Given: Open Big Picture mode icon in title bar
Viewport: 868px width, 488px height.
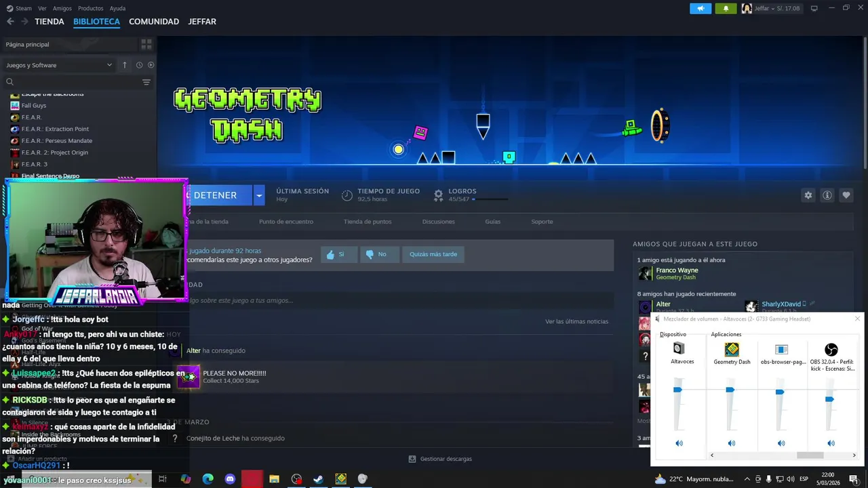Looking at the screenshot, I should point(814,8).
